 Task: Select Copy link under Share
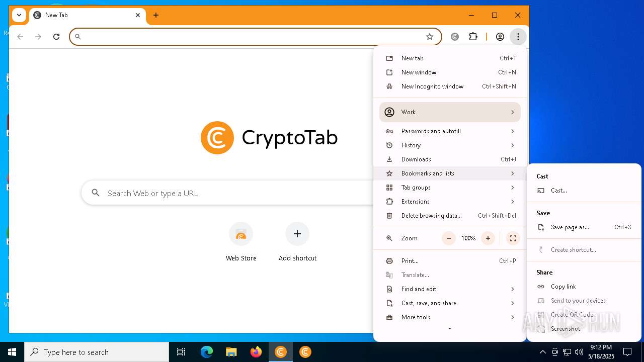click(x=584, y=287)
